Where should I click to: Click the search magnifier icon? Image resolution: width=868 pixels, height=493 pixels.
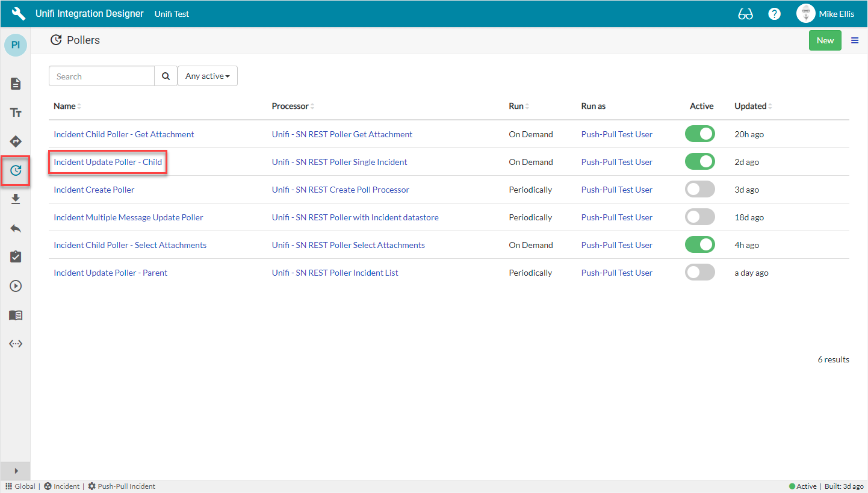point(166,76)
